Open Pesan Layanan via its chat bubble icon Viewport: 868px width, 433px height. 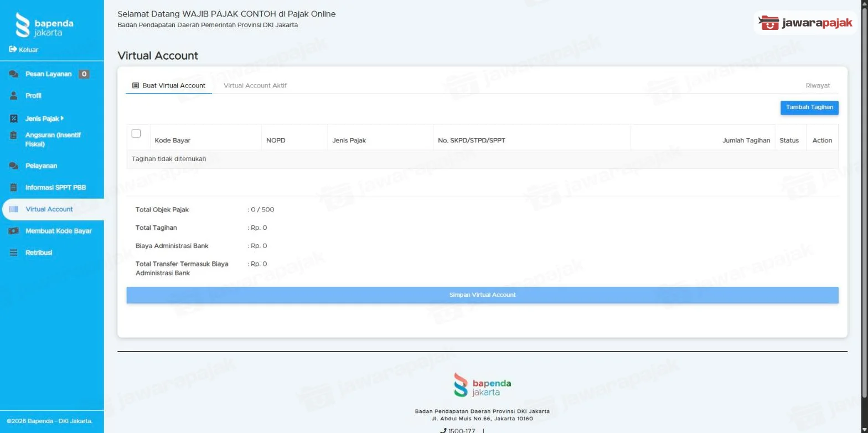coord(14,74)
